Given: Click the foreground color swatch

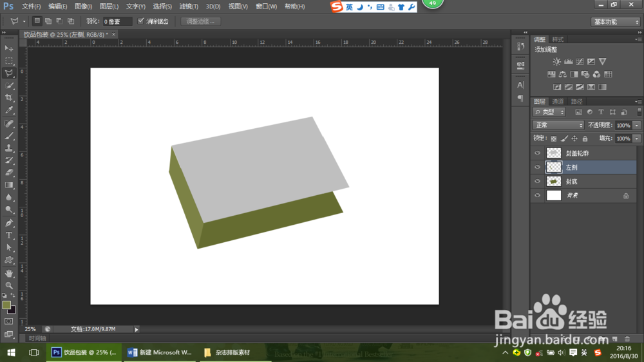Looking at the screenshot, I should tap(6, 305).
